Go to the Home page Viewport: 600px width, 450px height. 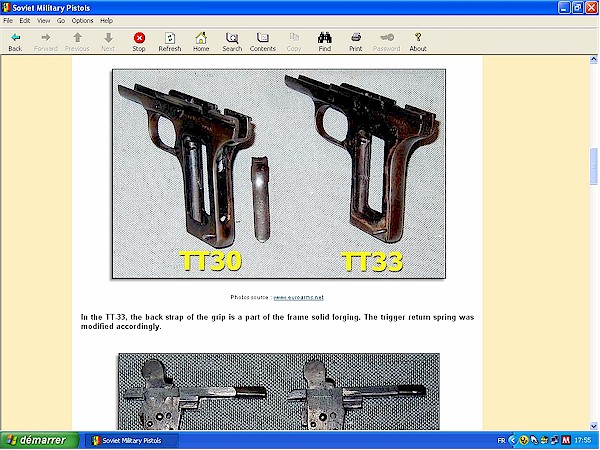(201, 42)
